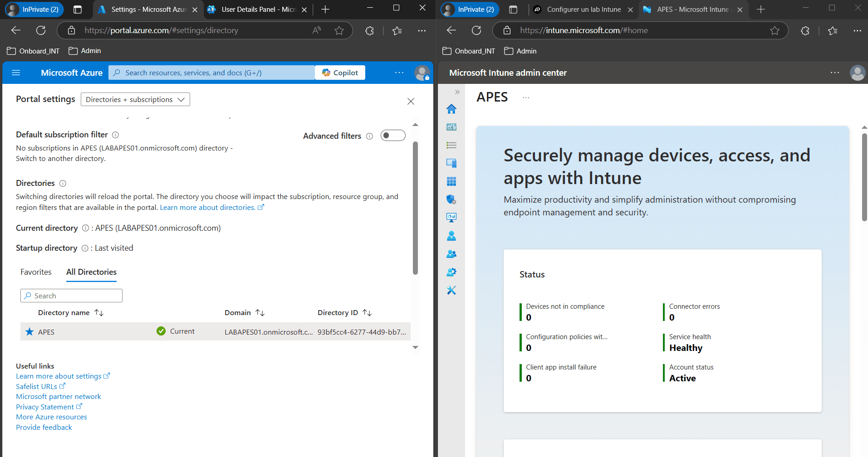The image size is (868, 457).
Task: Open Intune Home in sidebar
Action: pos(451,109)
